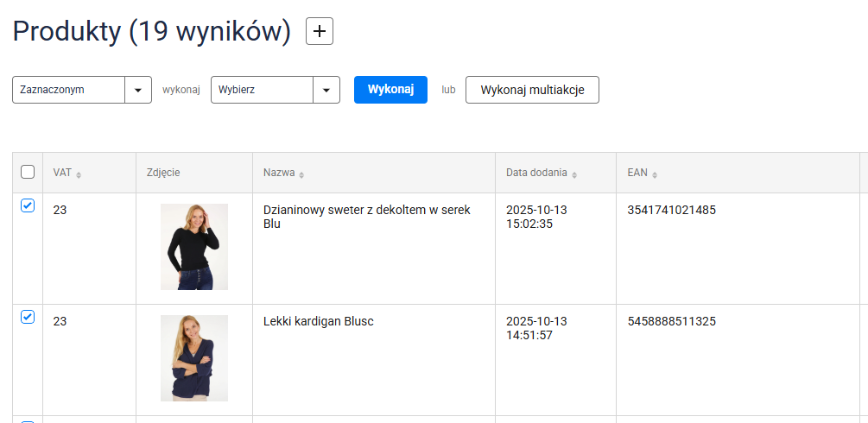868x423 pixels.
Task: Click the Zdjęcie column header
Action: [163, 173]
